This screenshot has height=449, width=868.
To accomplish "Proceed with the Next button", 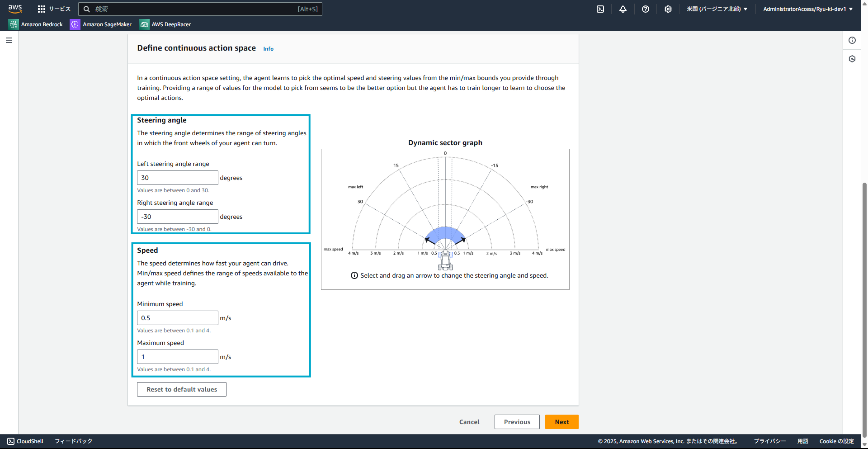I will tap(562, 422).
